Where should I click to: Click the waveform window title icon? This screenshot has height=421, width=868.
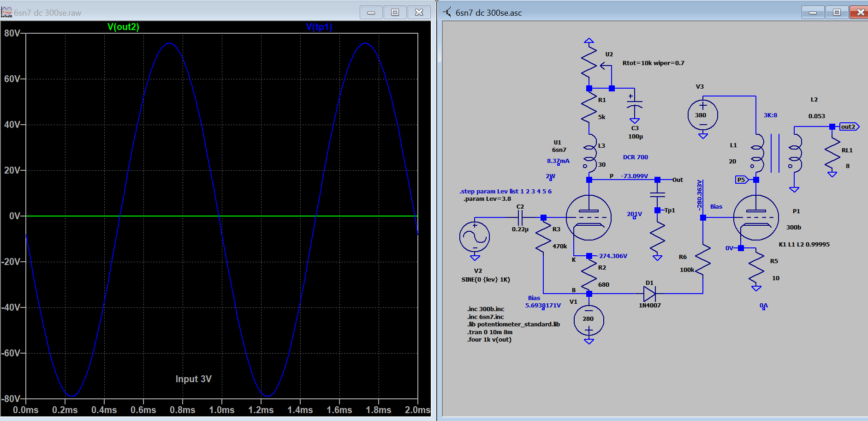point(6,12)
